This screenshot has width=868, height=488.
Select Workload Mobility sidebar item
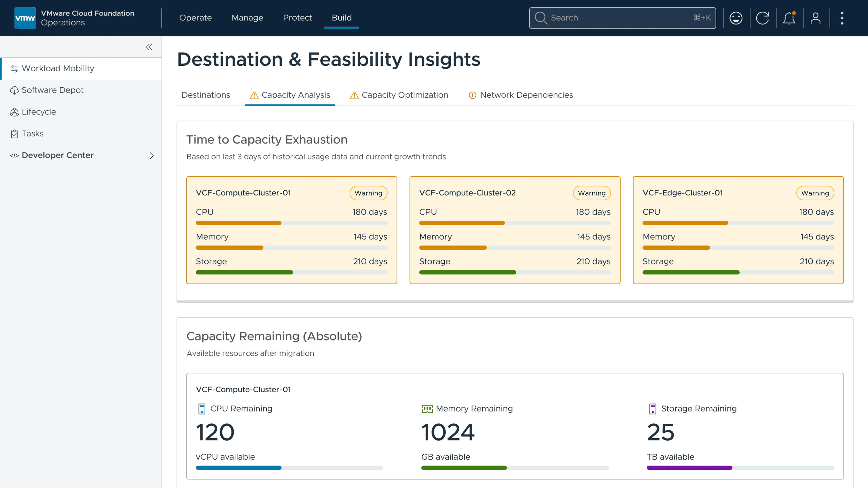point(58,68)
